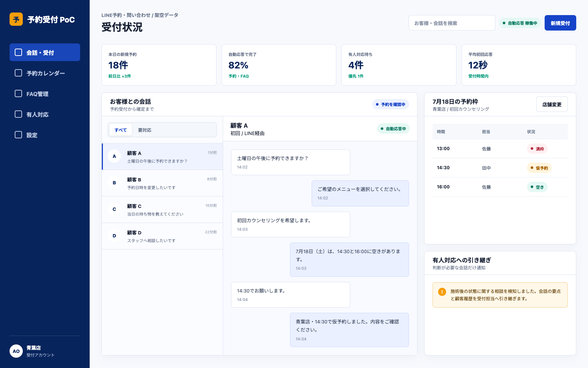Click the 予約カレンダー sidebar square icon
The image size is (588, 368).
[x=18, y=73]
